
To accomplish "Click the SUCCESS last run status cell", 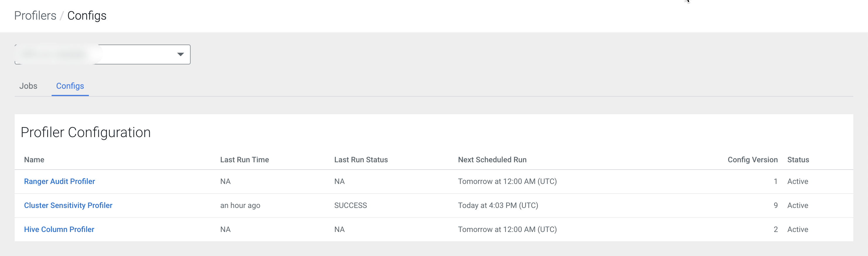I will 350,205.
